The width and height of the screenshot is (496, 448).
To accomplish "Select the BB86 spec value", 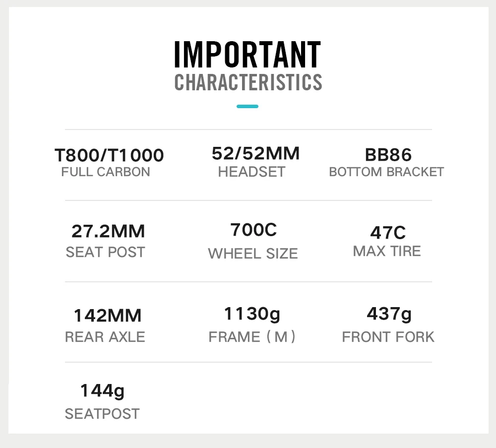I will 388,155.
